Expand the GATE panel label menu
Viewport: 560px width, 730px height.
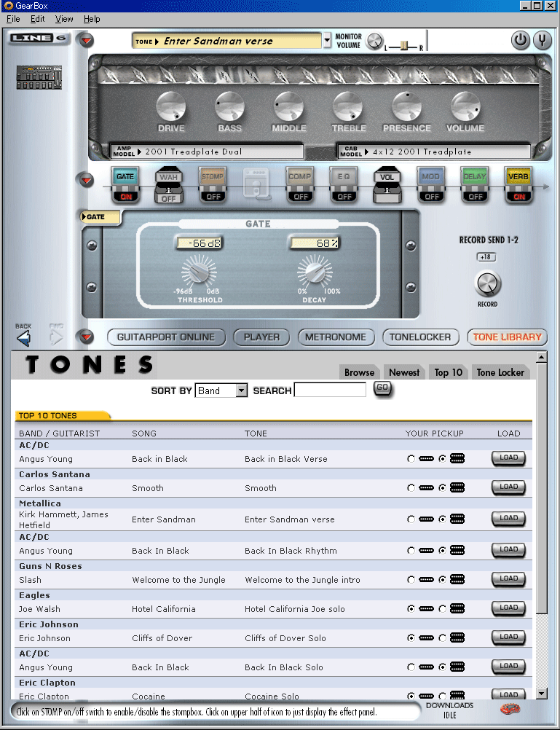click(x=100, y=217)
